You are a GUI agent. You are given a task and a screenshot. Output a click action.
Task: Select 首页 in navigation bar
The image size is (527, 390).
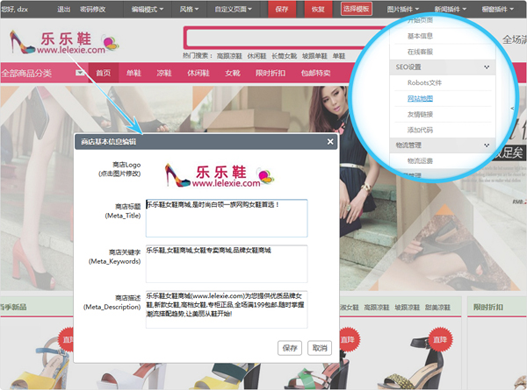(x=103, y=73)
